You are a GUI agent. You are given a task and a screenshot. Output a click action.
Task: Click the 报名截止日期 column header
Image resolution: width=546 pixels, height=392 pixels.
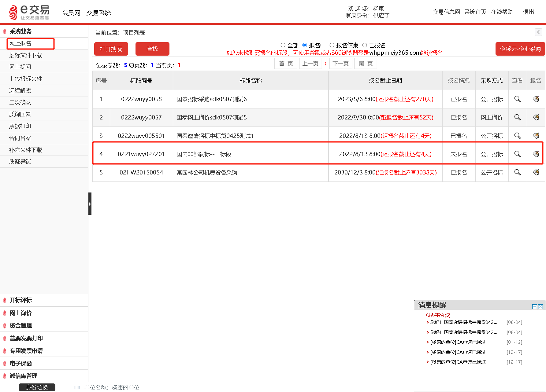click(385, 81)
